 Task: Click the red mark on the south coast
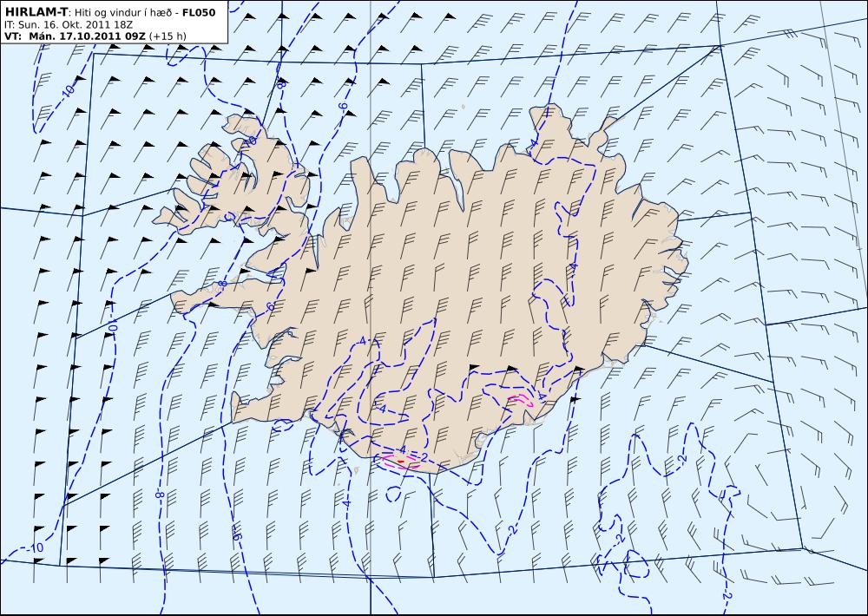(x=401, y=461)
